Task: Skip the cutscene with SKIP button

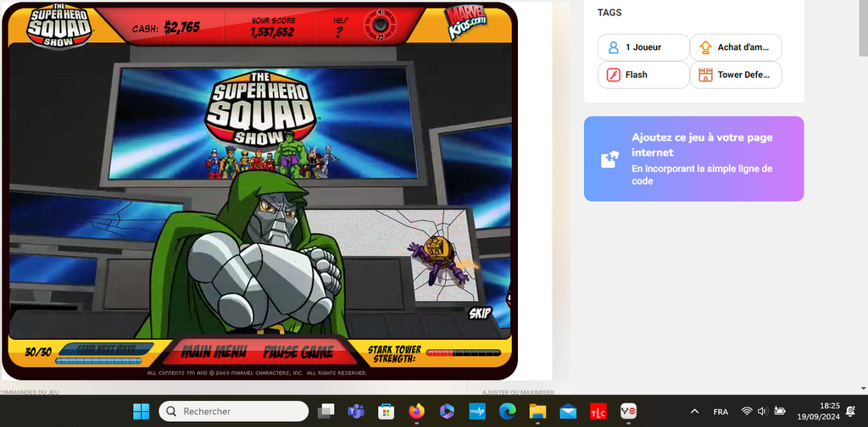Action: point(480,313)
